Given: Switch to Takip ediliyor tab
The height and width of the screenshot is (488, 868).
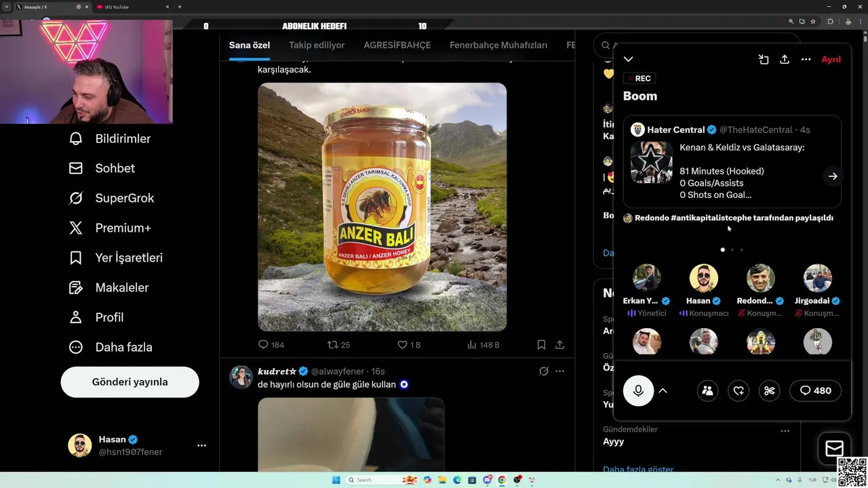Looking at the screenshot, I should (x=317, y=45).
